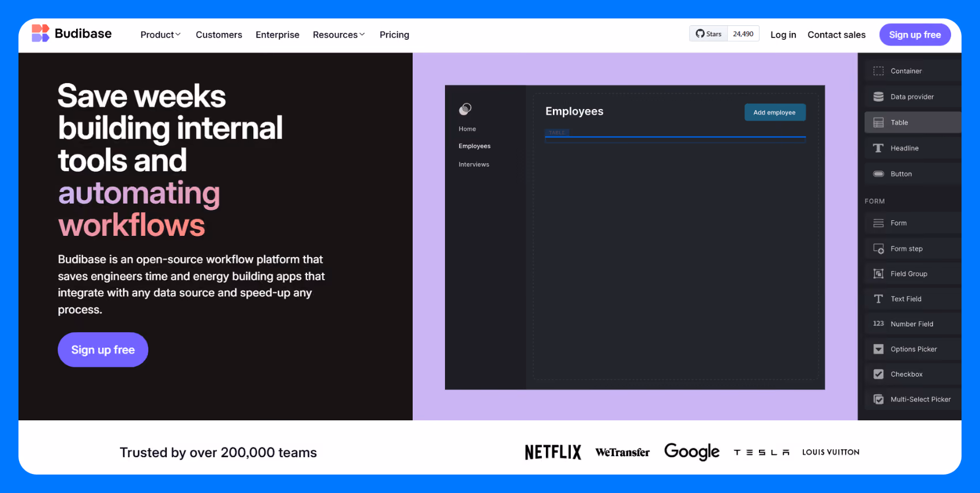
Task: Click the Number Field 123 icon
Action: pos(878,323)
